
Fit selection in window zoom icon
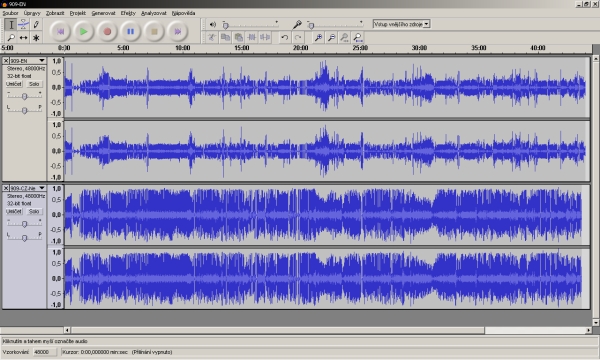(344, 37)
